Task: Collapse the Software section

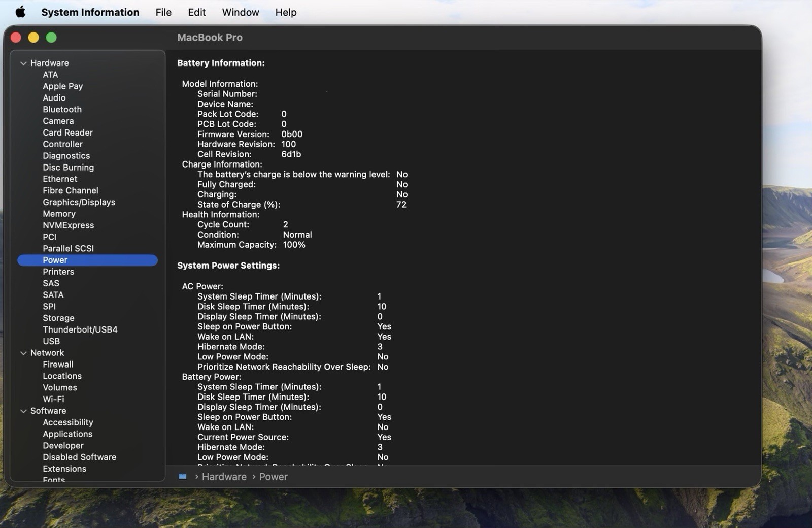Action: click(x=23, y=411)
